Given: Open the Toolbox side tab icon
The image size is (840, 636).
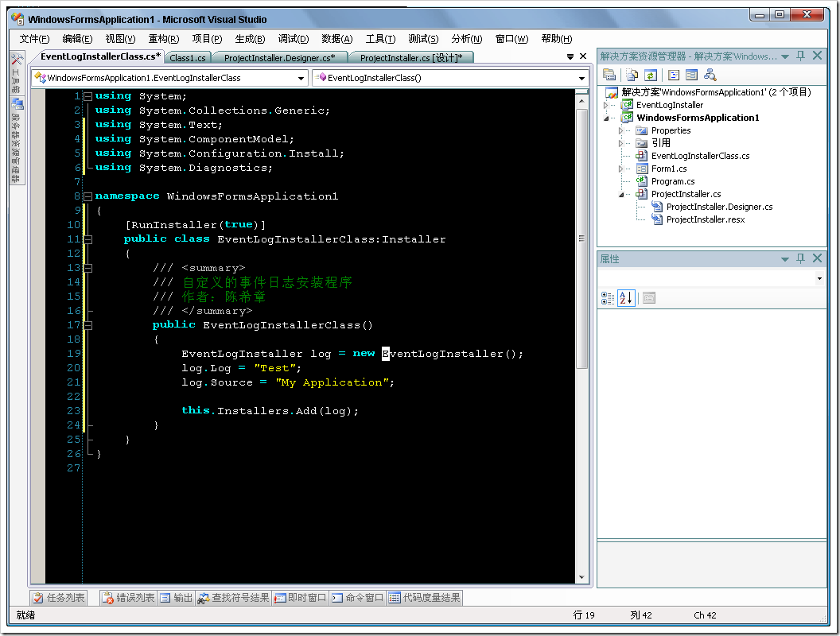Looking at the screenshot, I should [17, 59].
